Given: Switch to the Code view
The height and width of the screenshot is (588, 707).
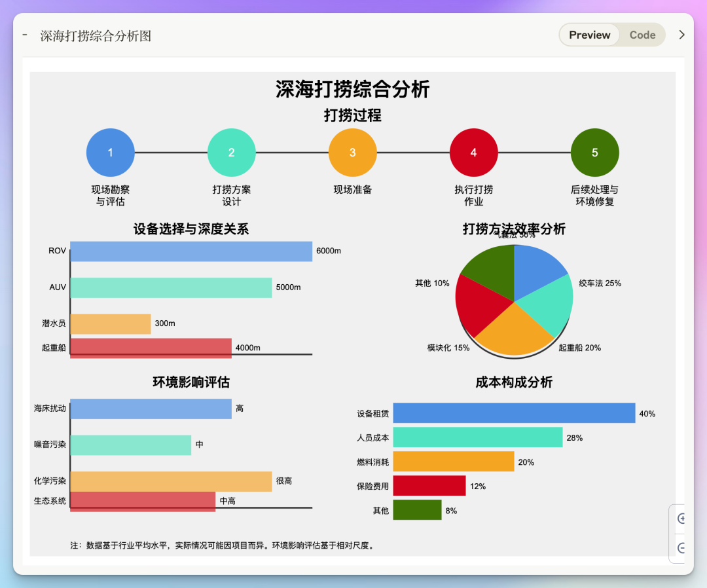Looking at the screenshot, I should click(642, 35).
